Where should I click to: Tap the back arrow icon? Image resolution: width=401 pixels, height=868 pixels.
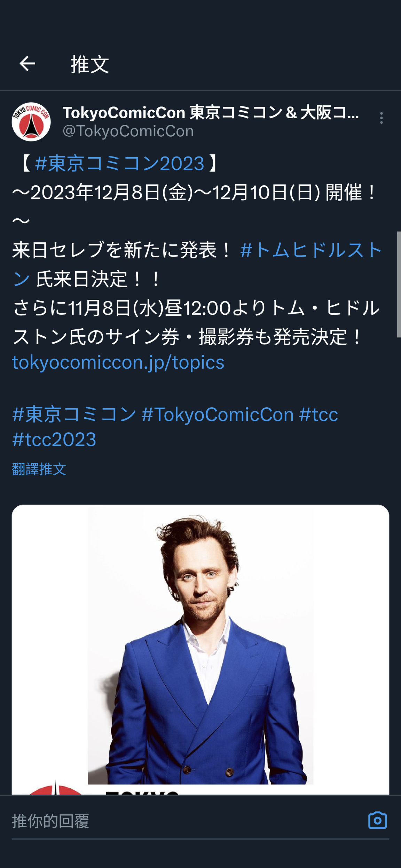[x=27, y=64]
